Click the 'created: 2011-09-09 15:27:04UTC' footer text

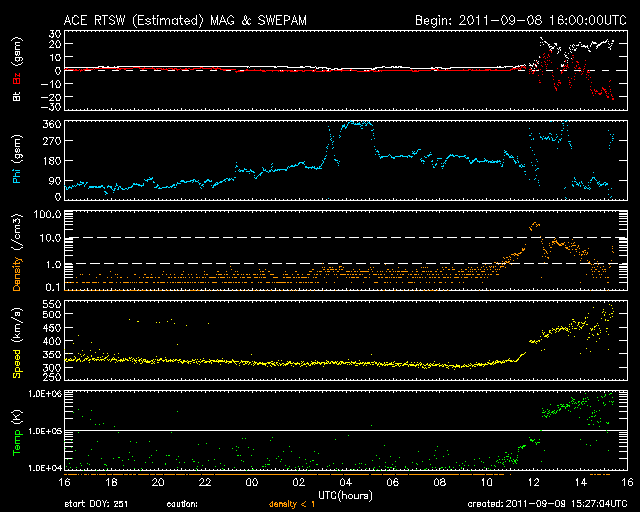[x=547, y=504]
